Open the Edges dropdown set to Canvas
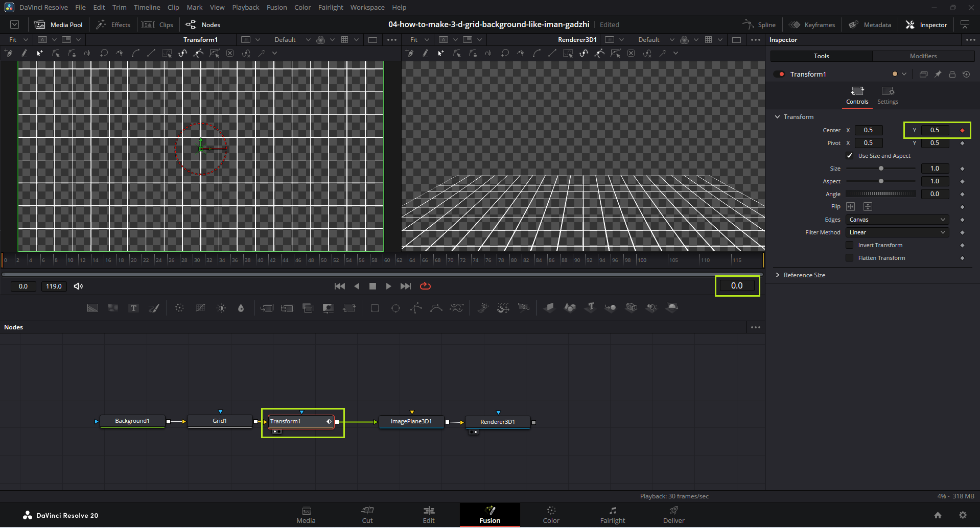This screenshot has width=980, height=528. click(897, 220)
